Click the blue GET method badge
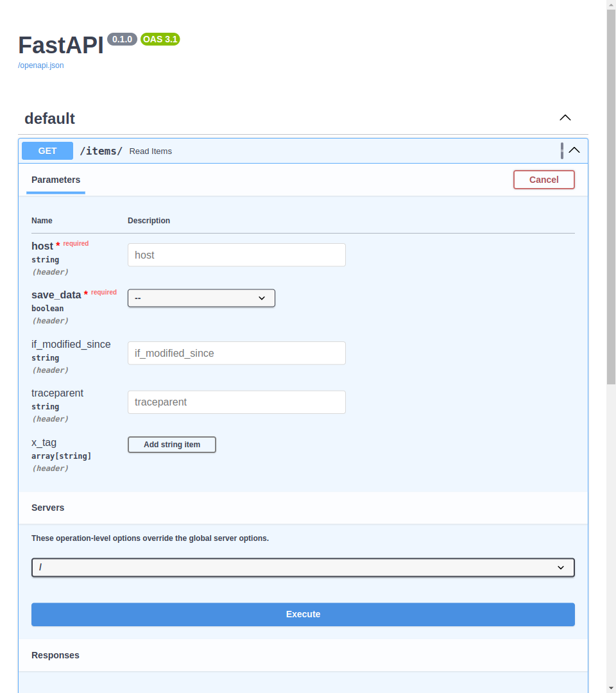 click(47, 151)
